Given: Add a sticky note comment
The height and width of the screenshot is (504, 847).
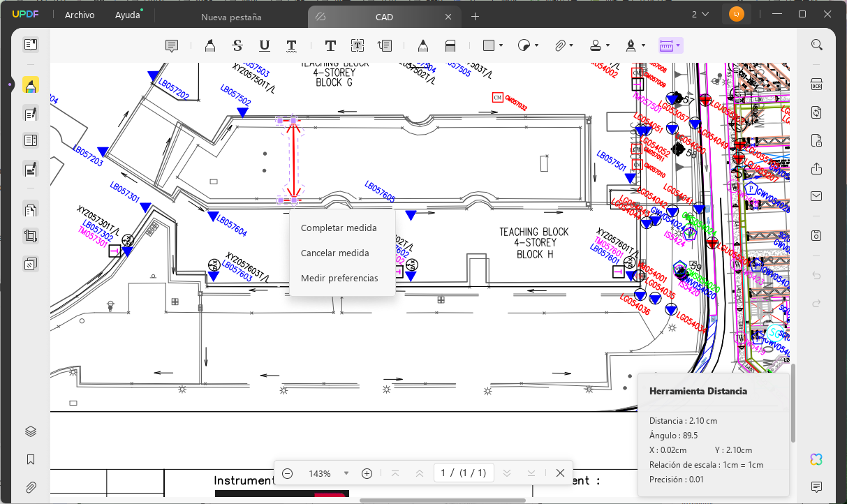Looking at the screenshot, I should (x=172, y=45).
